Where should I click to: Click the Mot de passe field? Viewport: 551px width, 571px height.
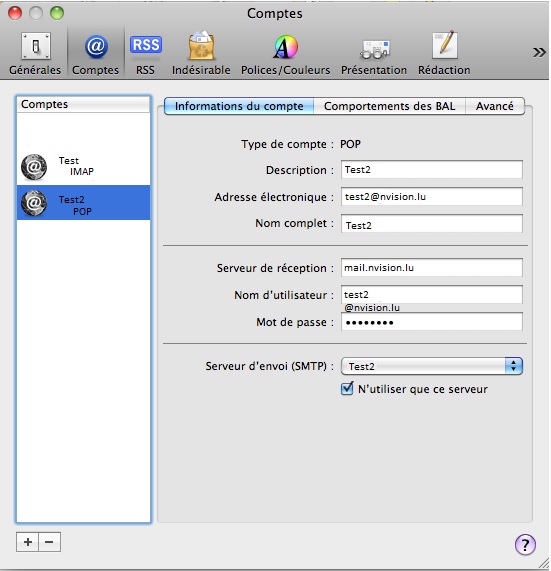[x=432, y=322]
